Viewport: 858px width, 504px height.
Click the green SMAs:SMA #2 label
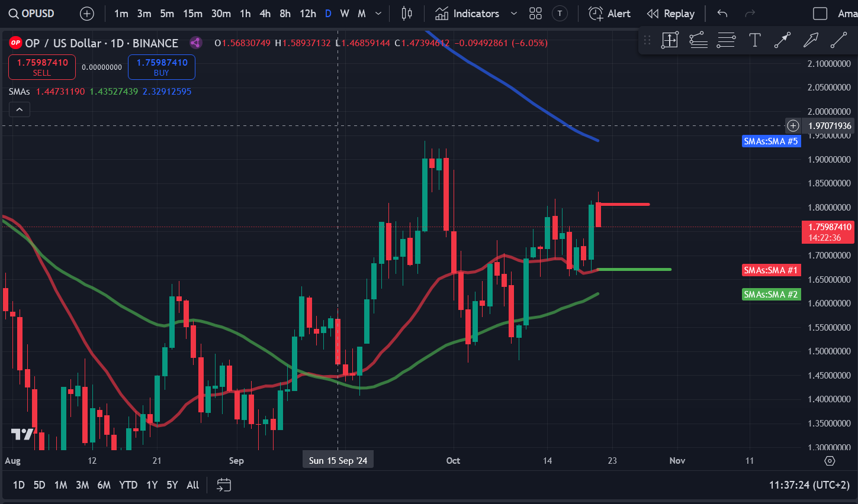point(771,295)
